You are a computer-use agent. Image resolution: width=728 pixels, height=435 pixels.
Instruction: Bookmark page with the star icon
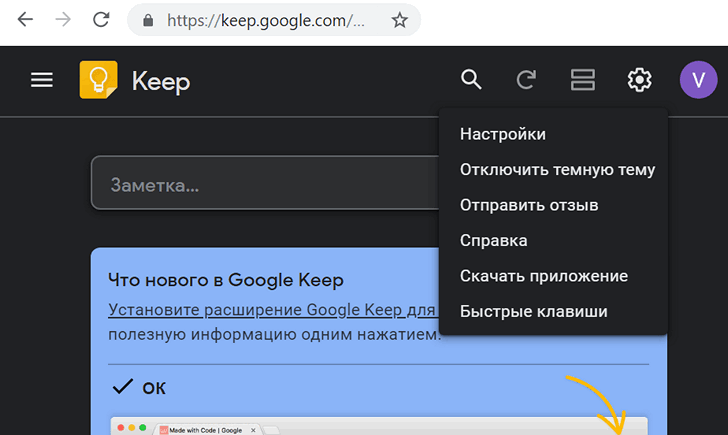[399, 20]
